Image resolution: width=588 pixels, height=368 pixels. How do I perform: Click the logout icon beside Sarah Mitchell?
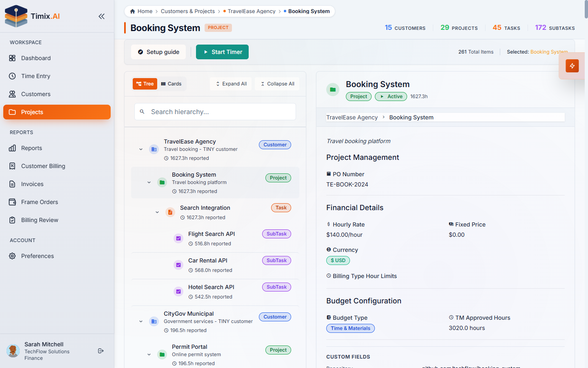(101, 351)
